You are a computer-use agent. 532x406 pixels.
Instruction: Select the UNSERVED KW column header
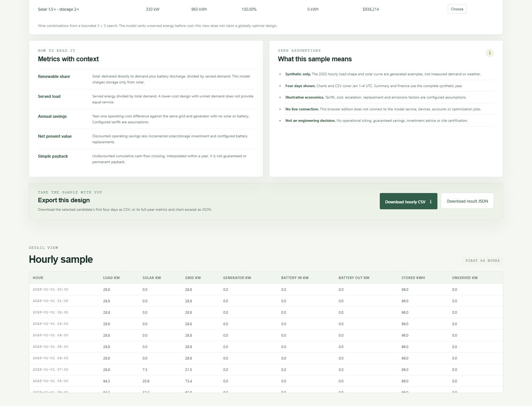(x=465, y=278)
